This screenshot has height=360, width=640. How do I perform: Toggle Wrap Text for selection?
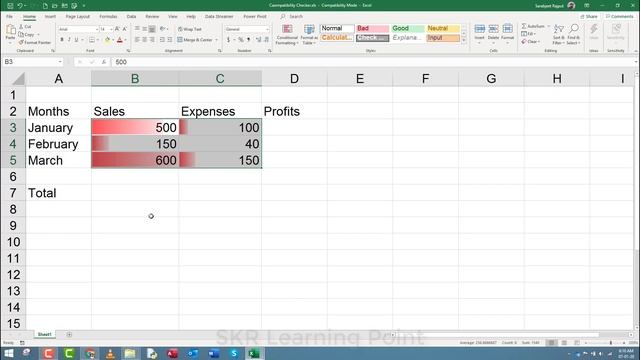click(190, 29)
